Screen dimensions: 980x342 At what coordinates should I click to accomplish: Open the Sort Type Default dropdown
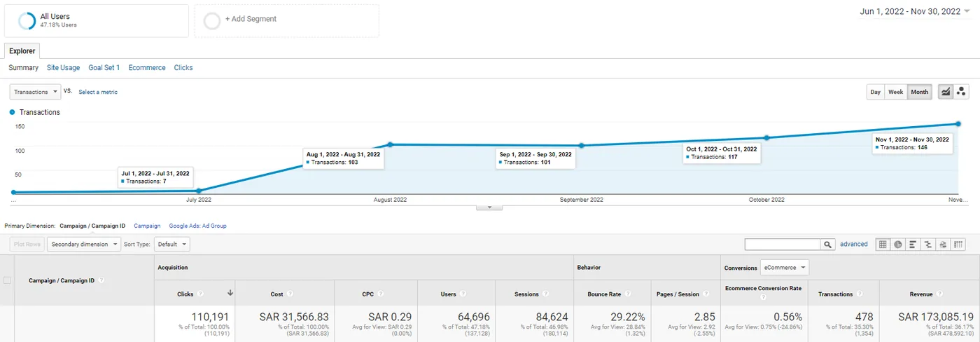[x=171, y=245]
